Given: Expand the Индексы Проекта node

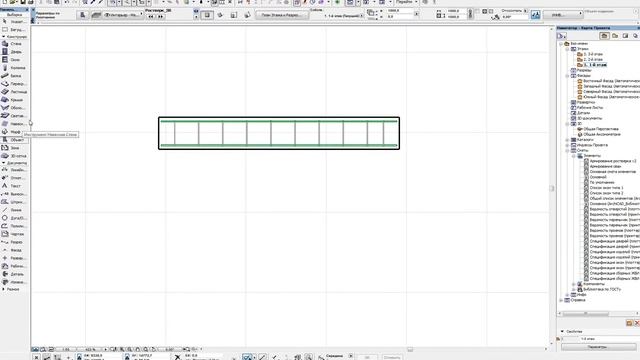Looking at the screenshot, I should click(567, 145).
